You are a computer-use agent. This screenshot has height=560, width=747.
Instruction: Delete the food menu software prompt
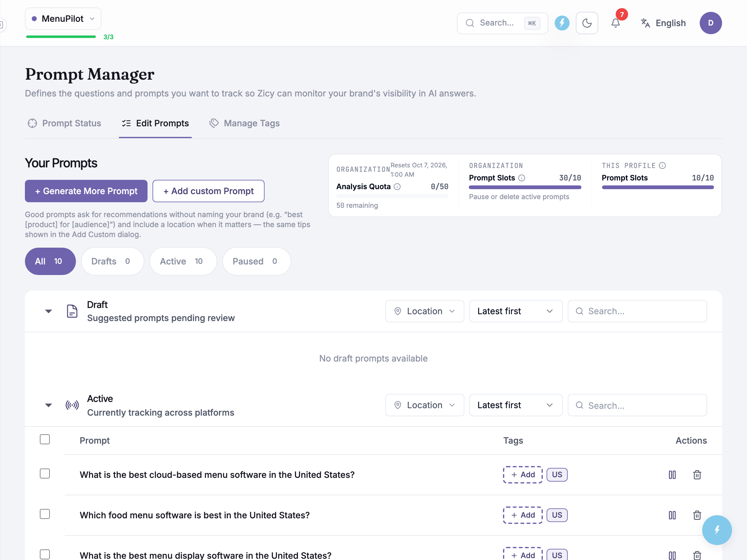pyautogui.click(x=697, y=515)
